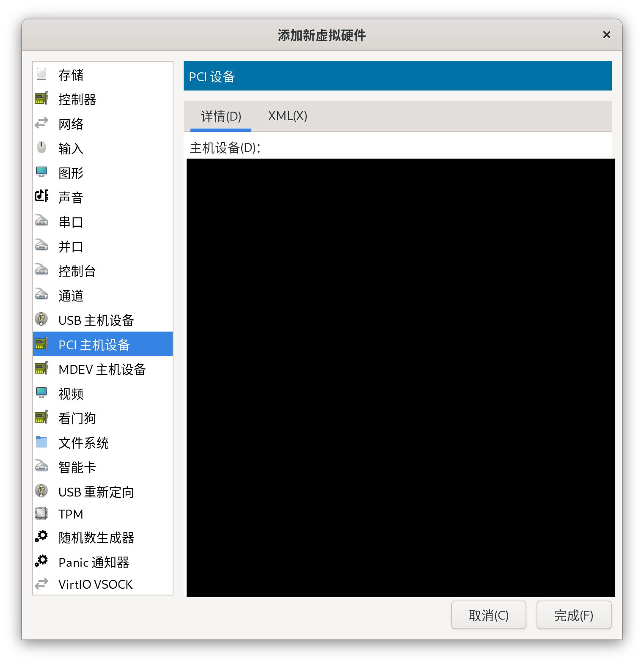The height and width of the screenshot is (664, 644).
Task: Click the watchdog card icon beside 看门狗
Action: [x=41, y=417]
